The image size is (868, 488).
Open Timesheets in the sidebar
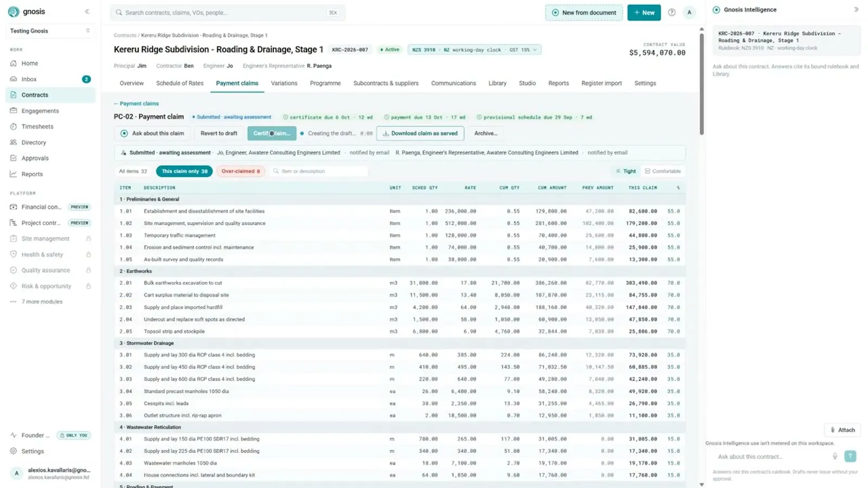click(50, 126)
